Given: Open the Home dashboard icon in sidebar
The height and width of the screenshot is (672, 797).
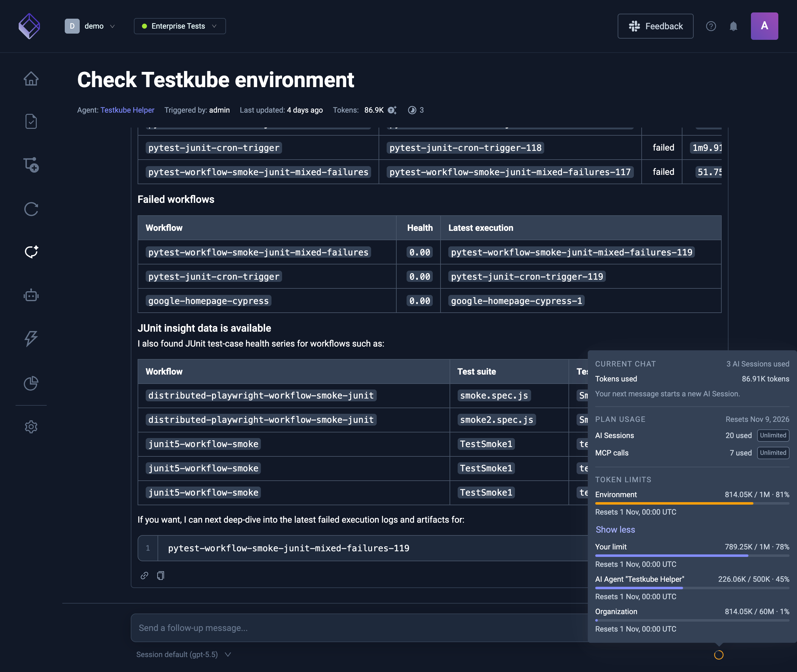Looking at the screenshot, I should tap(31, 78).
